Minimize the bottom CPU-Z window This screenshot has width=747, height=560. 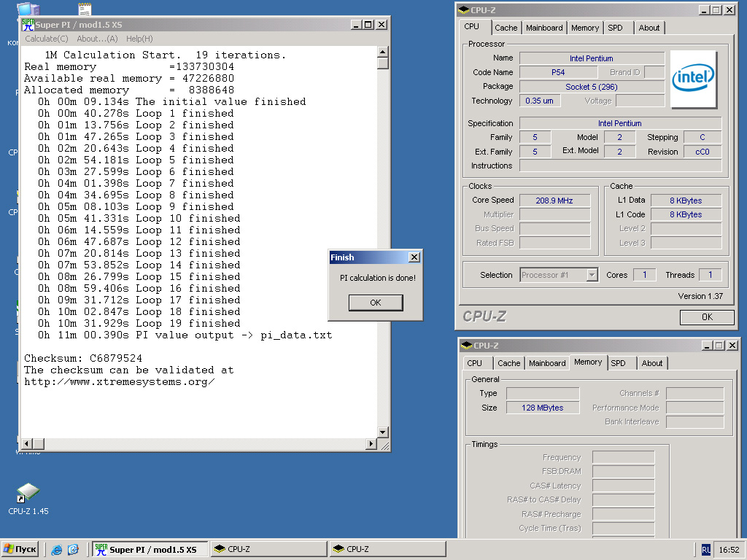click(706, 346)
